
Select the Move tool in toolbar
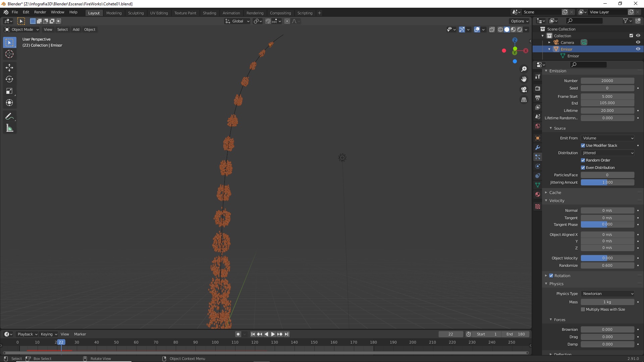coord(9,68)
